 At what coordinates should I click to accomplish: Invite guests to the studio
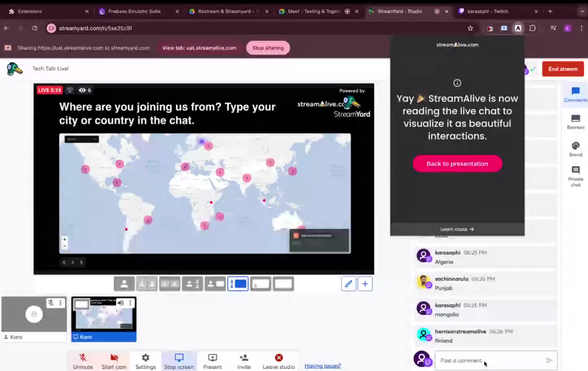pyautogui.click(x=244, y=361)
